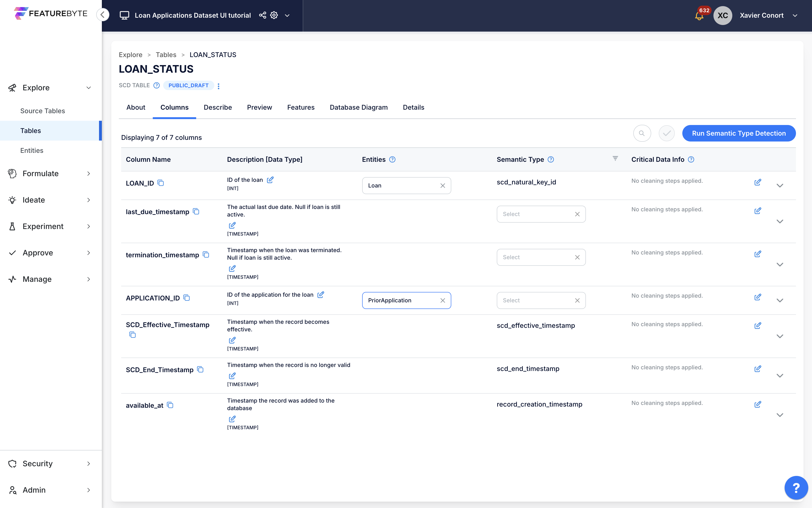Open the blue help question bubble

tap(796, 487)
